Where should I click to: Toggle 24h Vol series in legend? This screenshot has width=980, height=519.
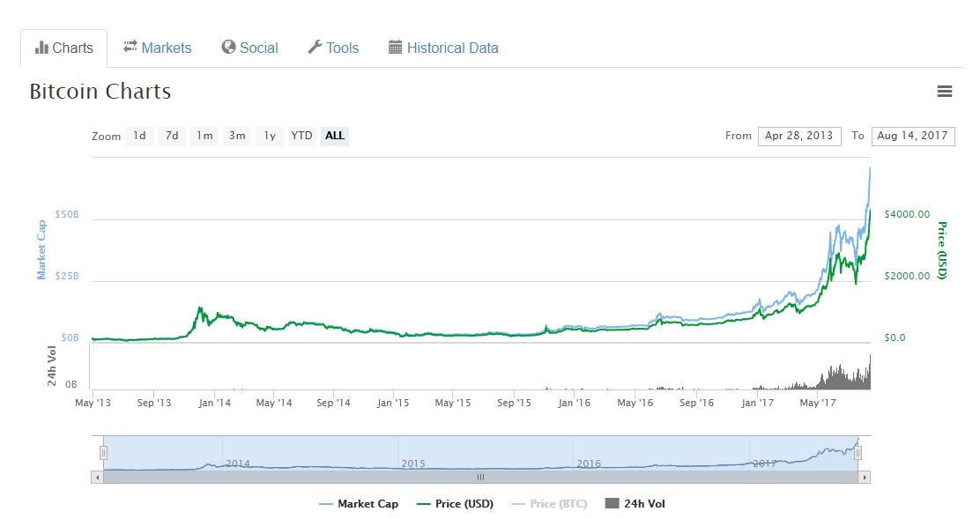[635, 504]
